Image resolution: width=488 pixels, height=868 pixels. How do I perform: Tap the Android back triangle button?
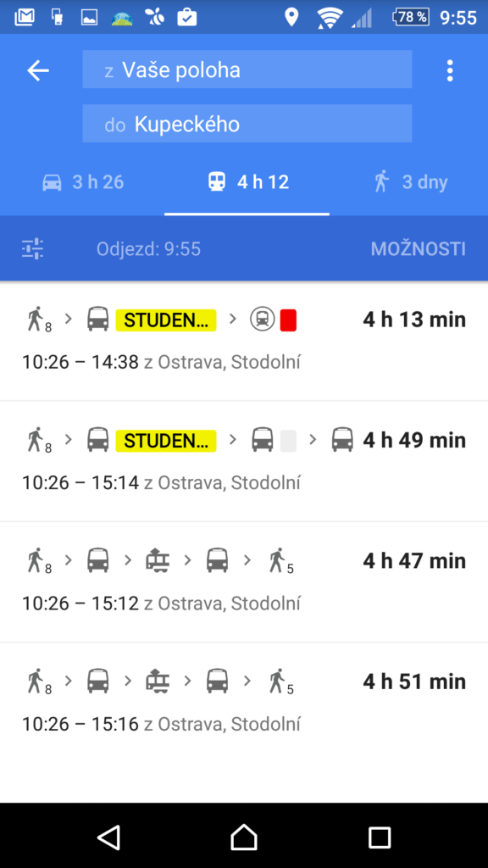pos(109,837)
